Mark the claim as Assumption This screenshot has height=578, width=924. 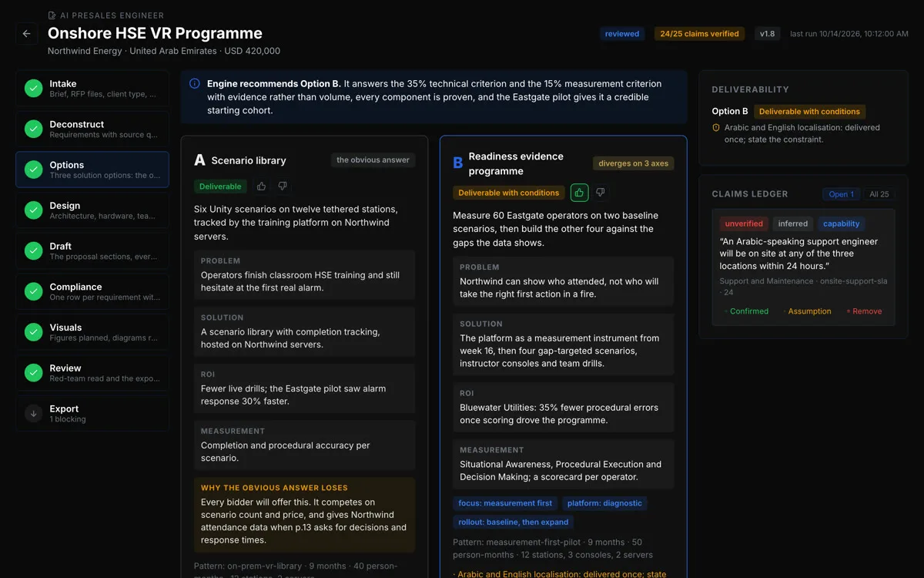[x=807, y=311]
